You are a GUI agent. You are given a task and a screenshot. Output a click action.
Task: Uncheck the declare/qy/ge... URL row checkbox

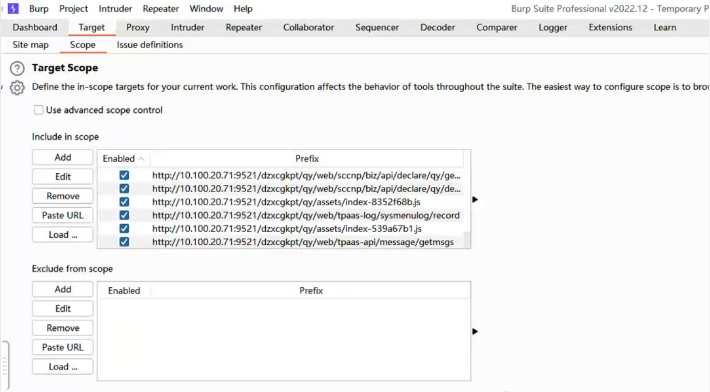tap(124, 175)
